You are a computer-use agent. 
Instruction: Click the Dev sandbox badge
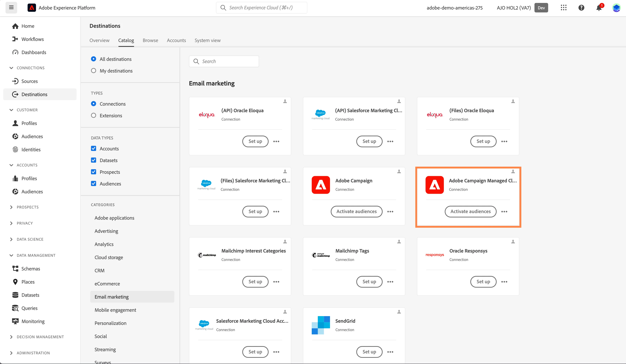[541, 8]
